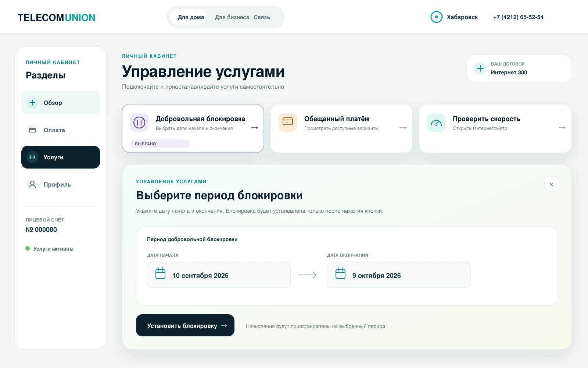The width and height of the screenshot is (588, 368).
Task: Close the block period selection panel
Action: (x=551, y=184)
